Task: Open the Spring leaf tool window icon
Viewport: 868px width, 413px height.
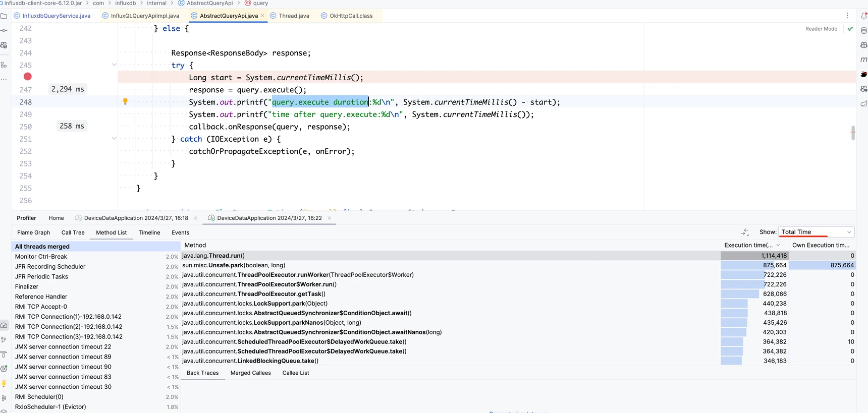Action: click(863, 103)
